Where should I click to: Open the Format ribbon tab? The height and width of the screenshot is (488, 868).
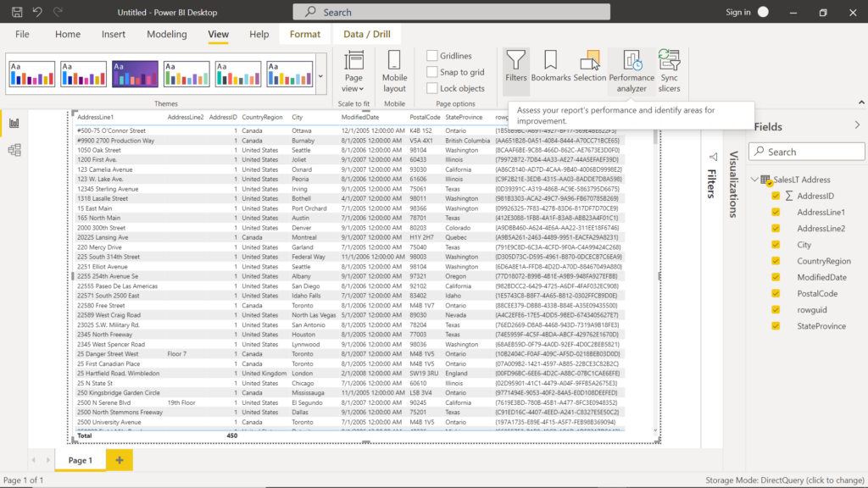(304, 34)
